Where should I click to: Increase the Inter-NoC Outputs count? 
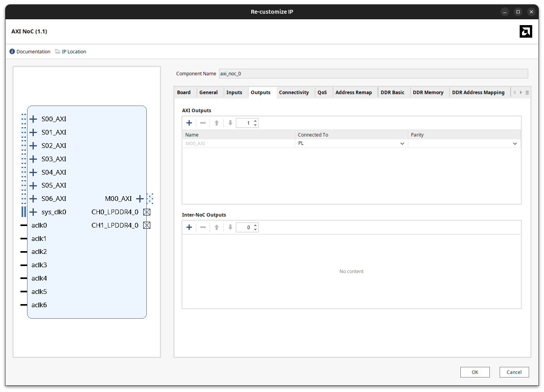[x=256, y=225]
